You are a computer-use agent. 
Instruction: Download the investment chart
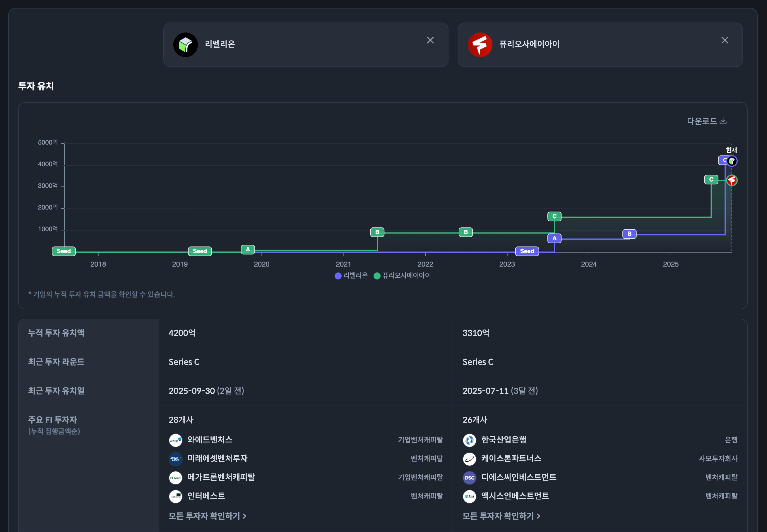coord(706,121)
